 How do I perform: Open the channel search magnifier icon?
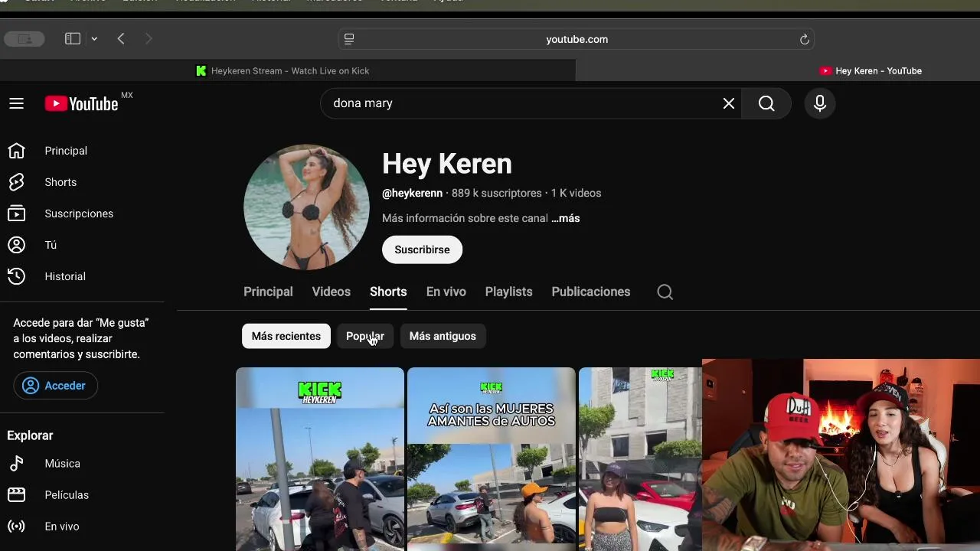coord(665,292)
